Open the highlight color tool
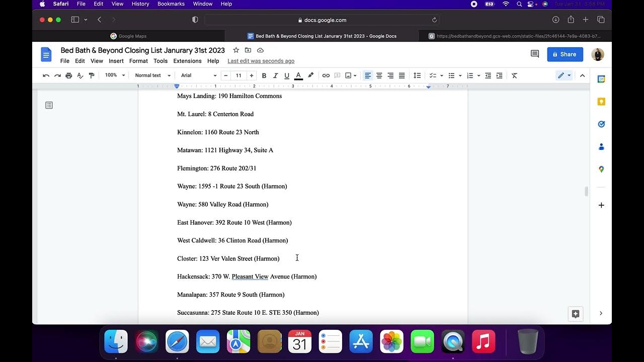Screen dimensions: 644x362 310,75
